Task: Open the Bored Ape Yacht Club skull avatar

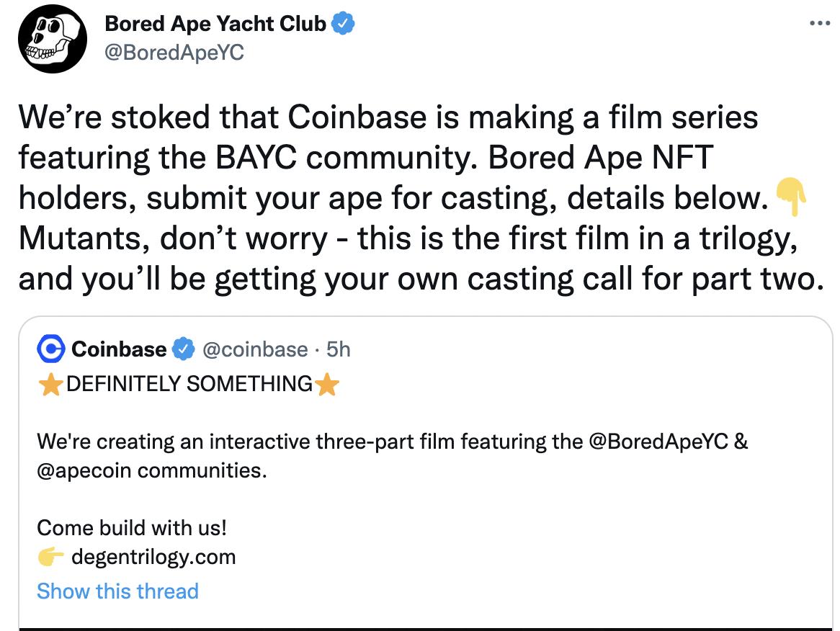Action: pos(52,39)
